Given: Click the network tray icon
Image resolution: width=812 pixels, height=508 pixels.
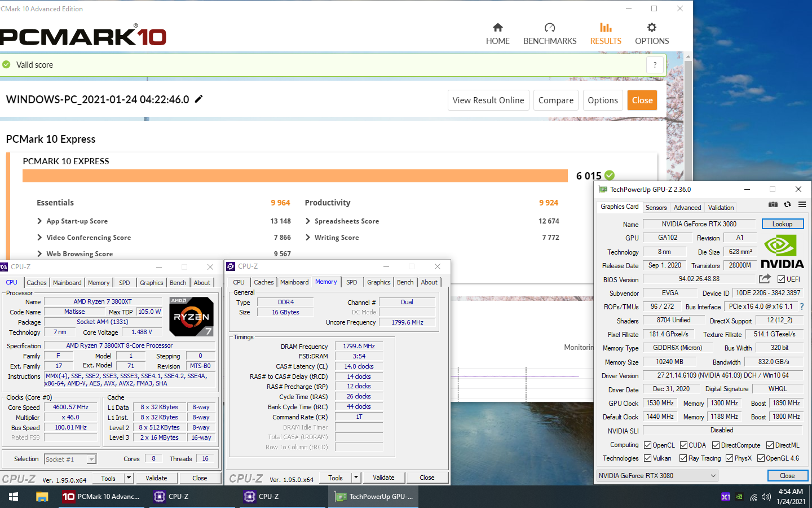Looking at the screenshot, I should pyautogui.click(x=753, y=497).
